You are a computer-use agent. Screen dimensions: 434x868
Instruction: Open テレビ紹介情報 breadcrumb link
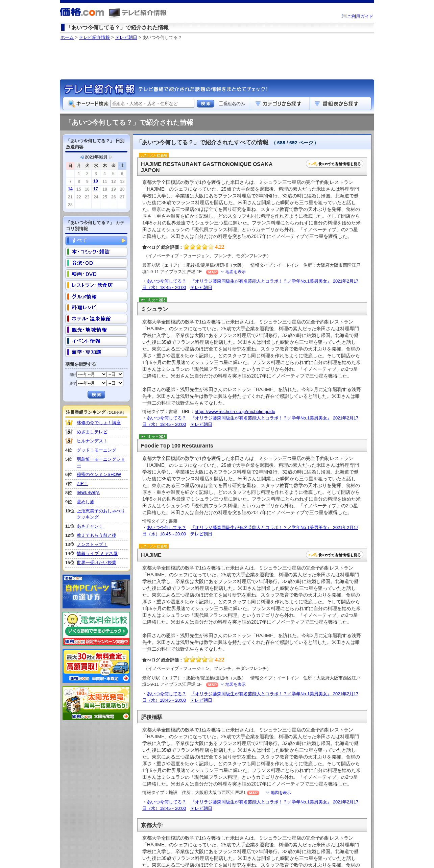tap(94, 38)
